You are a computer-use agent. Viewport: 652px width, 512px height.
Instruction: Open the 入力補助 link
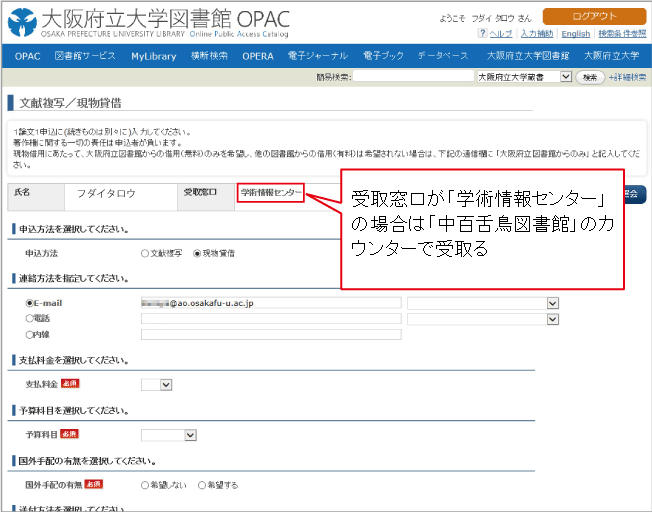[x=536, y=34]
